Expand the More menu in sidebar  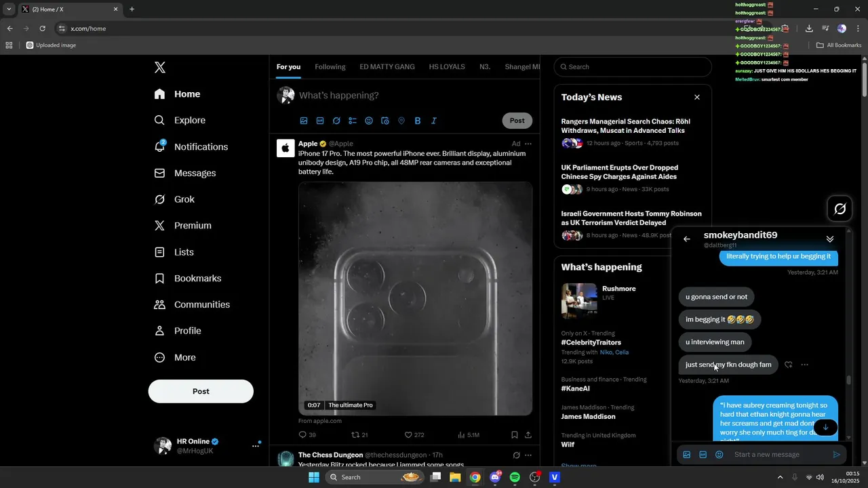(x=174, y=357)
